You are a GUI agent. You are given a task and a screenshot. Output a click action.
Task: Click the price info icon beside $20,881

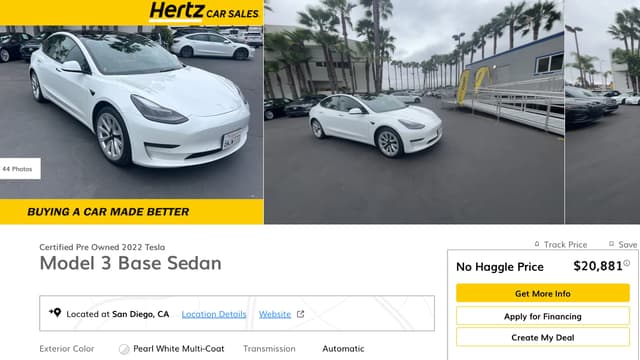[627, 263]
